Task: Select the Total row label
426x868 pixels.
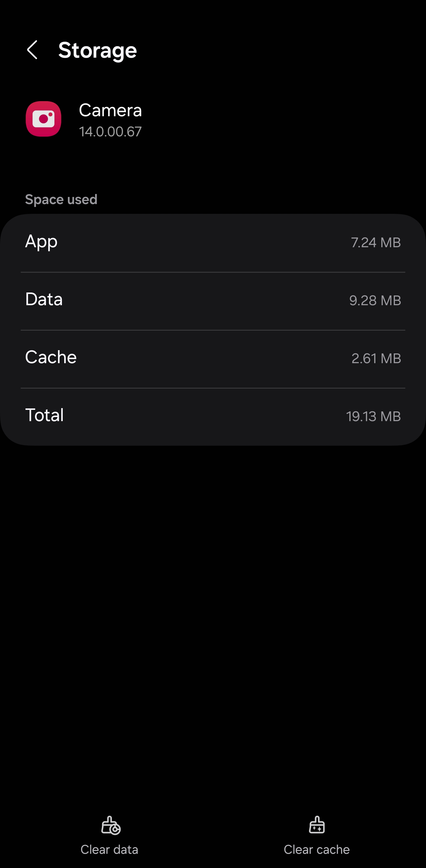Action: (44, 415)
